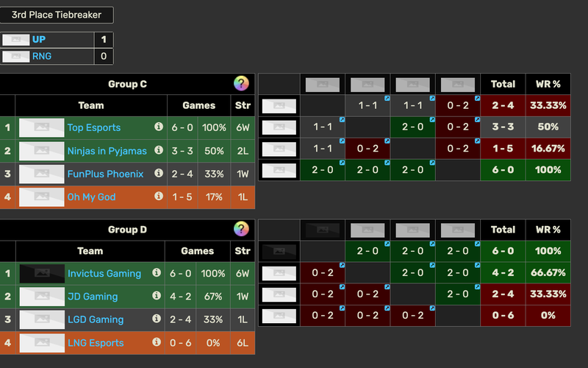The height and width of the screenshot is (368, 588).
Task: Click the info icon next to JD Gaming
Action: 157,296
